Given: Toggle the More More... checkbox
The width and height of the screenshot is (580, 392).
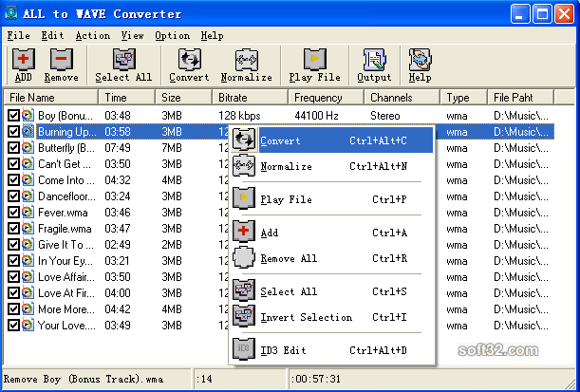Looking at the screenshot, I should coord(13,308).
